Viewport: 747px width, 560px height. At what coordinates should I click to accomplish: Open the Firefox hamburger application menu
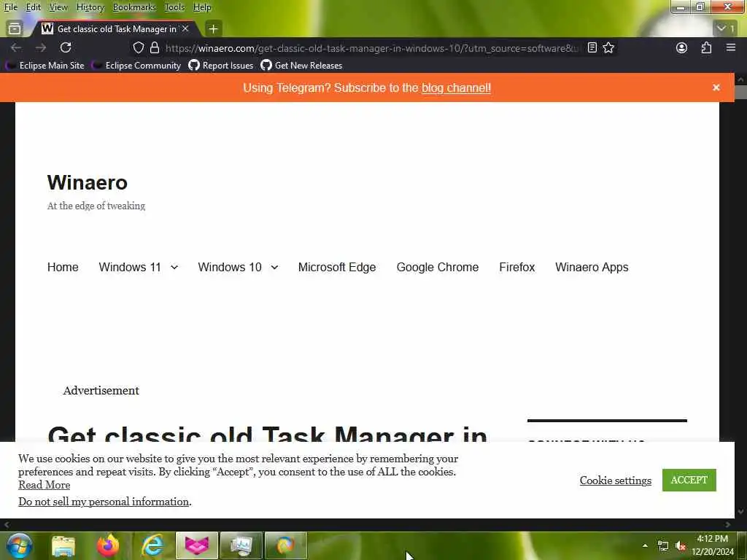click(731, 47)
